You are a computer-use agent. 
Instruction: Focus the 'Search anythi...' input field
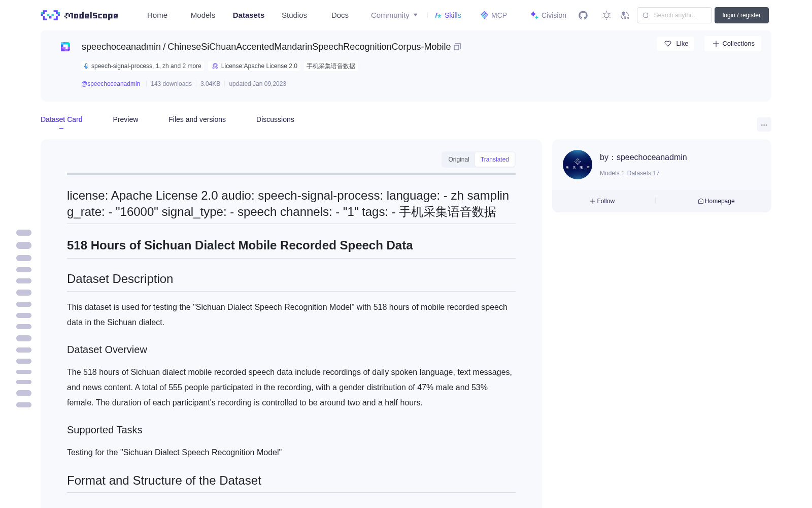coord(674,15)
